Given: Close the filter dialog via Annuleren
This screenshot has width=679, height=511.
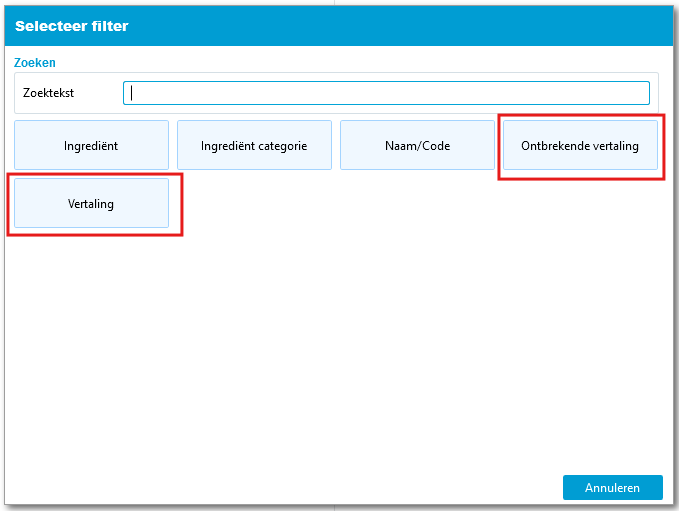Looking at the screenshot, I should [x=612, y=488].
